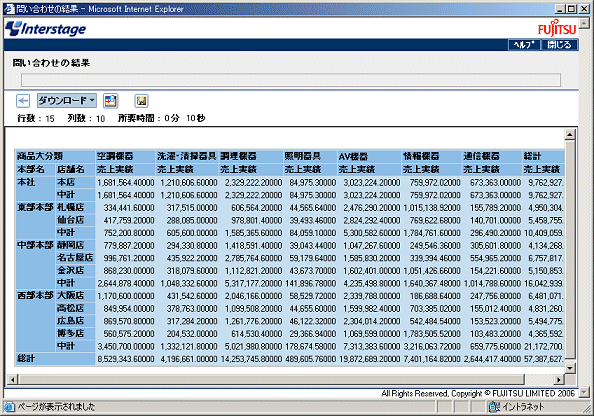Click the 問い合わせの結果 page heading

click(51, 63)
